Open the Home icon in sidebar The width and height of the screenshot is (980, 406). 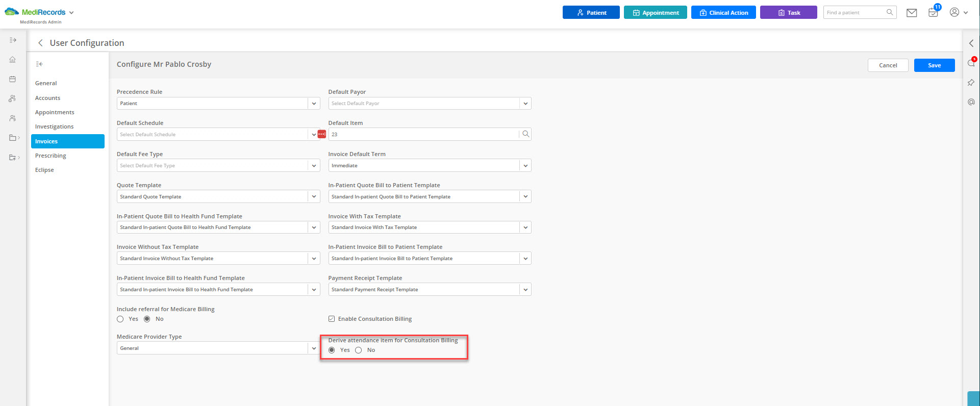click(x=13, y=60)
